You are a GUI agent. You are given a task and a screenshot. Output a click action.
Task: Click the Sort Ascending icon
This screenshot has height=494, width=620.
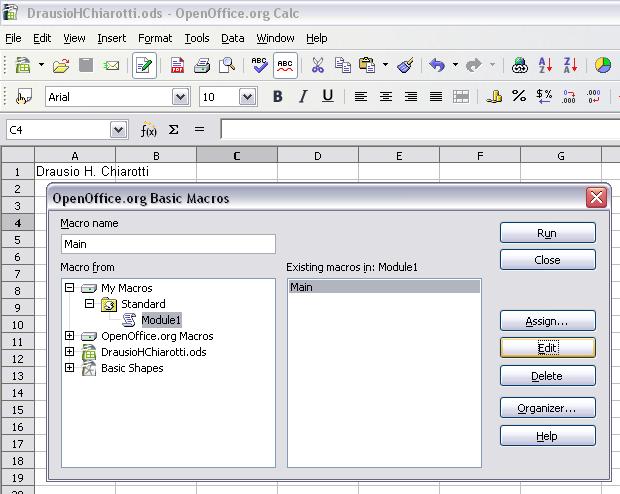[x=545, y=65]
